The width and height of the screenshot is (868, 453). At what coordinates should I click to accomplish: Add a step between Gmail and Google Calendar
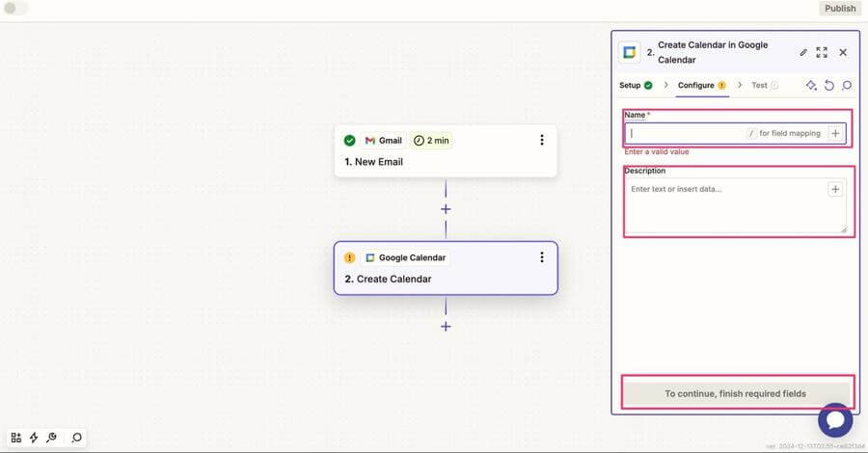coord(446,209)
